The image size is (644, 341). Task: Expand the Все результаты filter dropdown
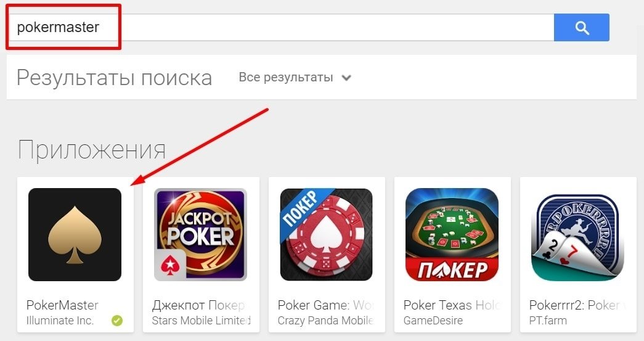[295, 77]
